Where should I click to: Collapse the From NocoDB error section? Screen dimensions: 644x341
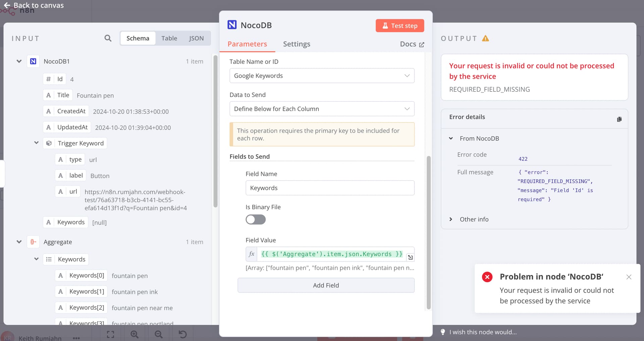[x=451, y=138]
